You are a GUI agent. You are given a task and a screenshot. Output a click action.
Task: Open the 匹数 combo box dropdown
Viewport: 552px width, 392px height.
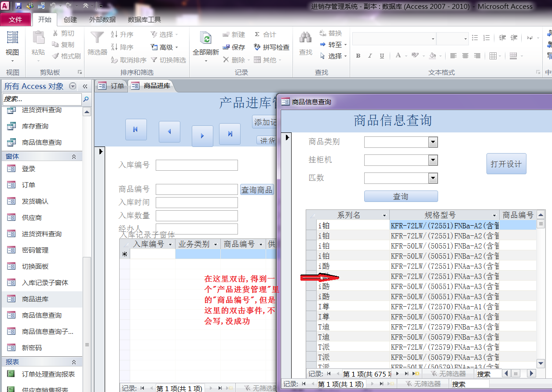point(433,178)
